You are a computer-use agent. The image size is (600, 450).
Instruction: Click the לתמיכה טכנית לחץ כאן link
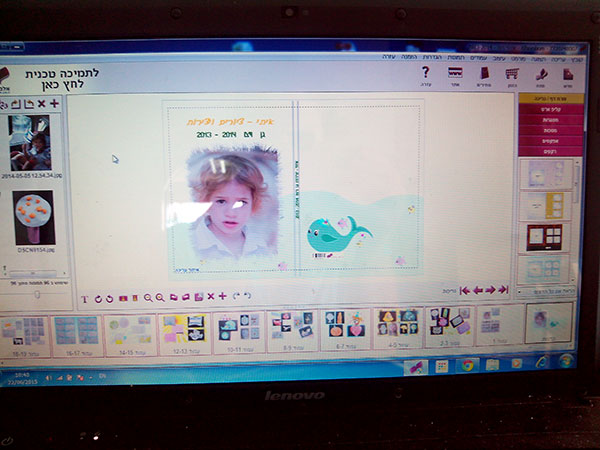point(62,79)
